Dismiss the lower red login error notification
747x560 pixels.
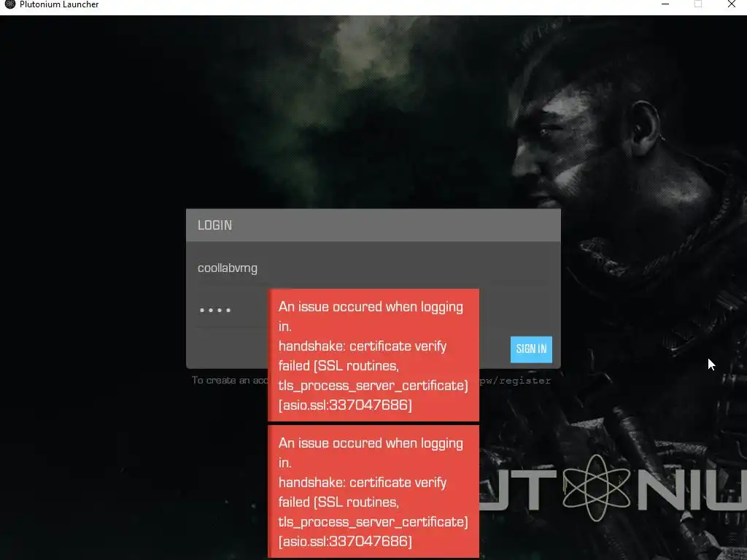[x=373, y=491]
